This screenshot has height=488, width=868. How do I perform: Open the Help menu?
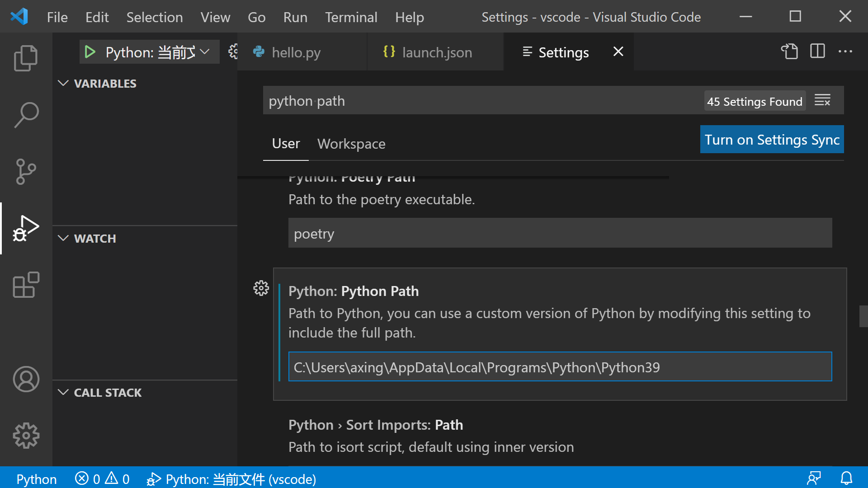tap(410, 17)
